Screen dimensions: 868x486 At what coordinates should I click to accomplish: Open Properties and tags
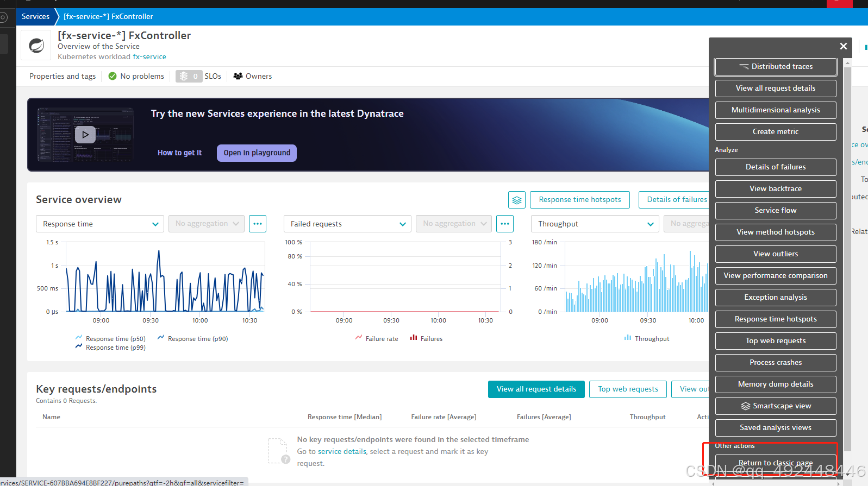[x=63, y=76]
